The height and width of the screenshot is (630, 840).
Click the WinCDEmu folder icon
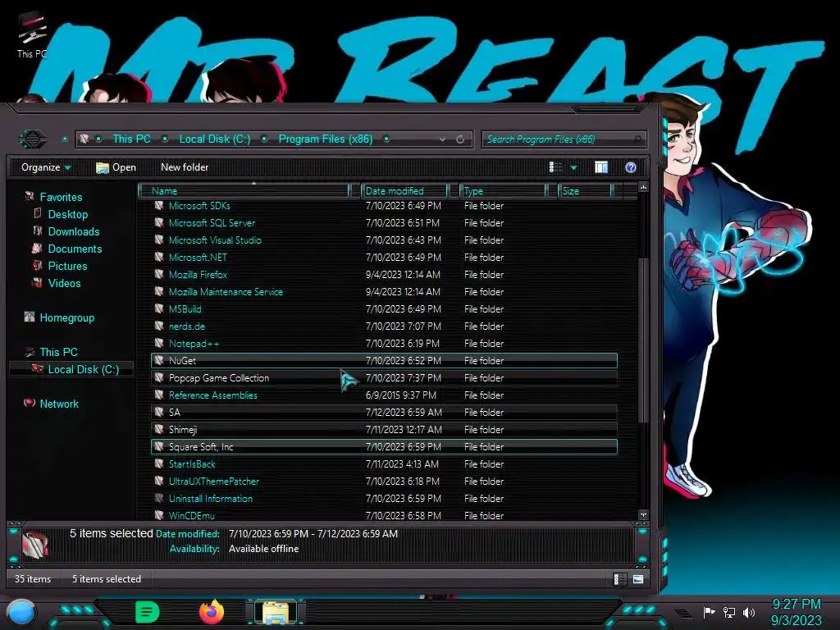(158, 515)
